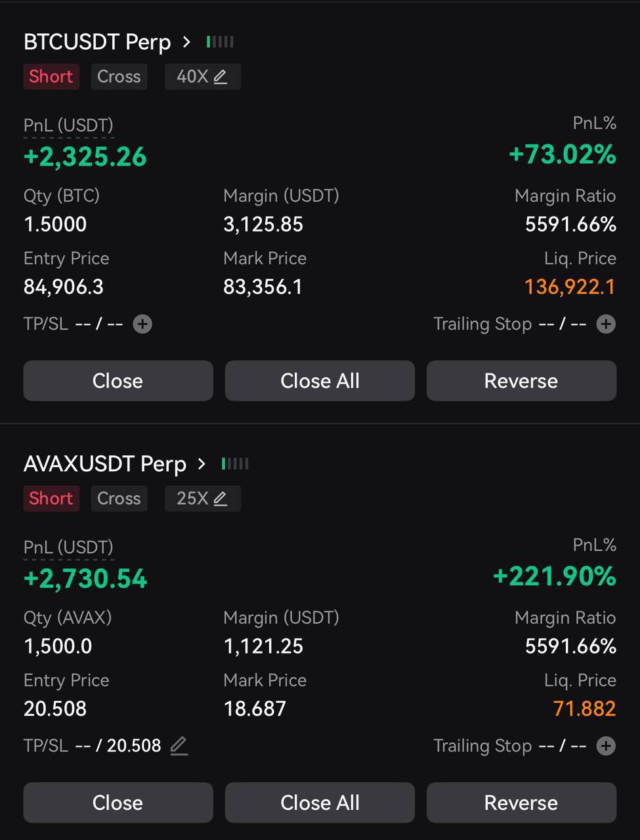The image size is (640, 840).
Task: Close the BTCUSDT short position
Action: point(118,381)
